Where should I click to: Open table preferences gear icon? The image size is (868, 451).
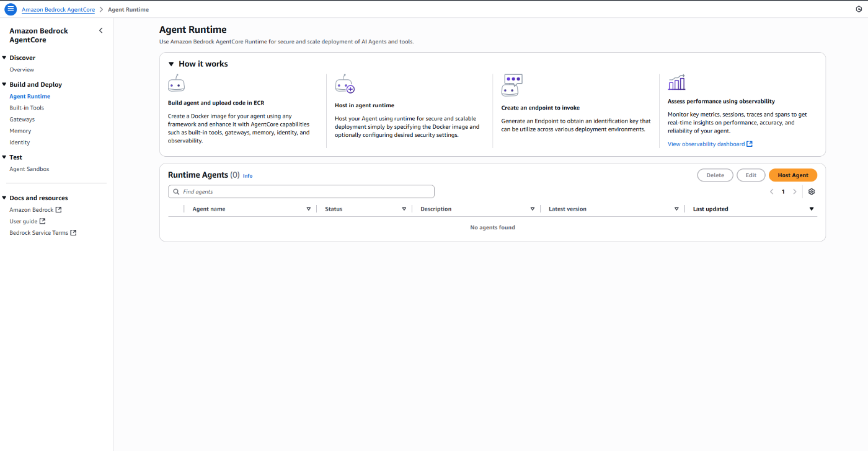click(812, 192)
